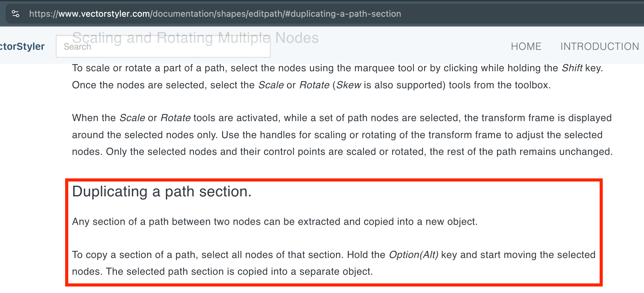This screenshot has width=644, height=293.
Task: Click the #duplicating-a-path-section anchor in the URL
Action: point(343,14)
